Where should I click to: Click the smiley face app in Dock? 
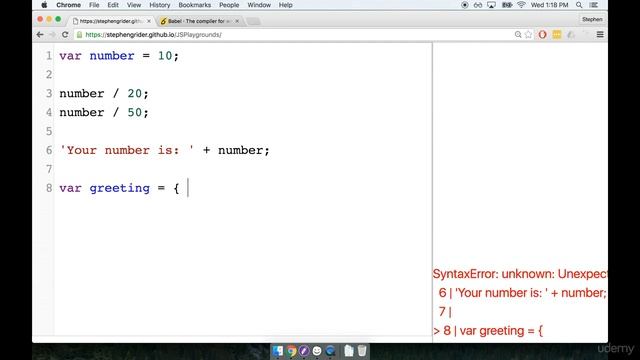coord(317,351)
